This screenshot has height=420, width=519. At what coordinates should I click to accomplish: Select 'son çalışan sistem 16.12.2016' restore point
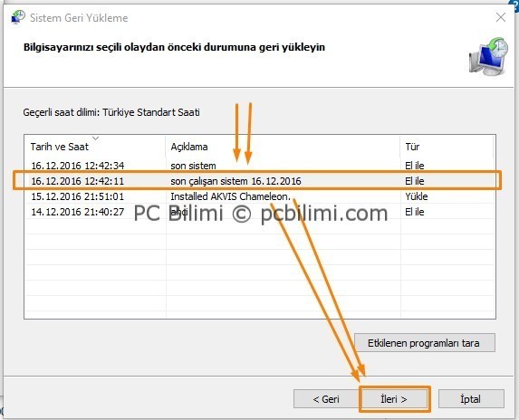(260, 181)
